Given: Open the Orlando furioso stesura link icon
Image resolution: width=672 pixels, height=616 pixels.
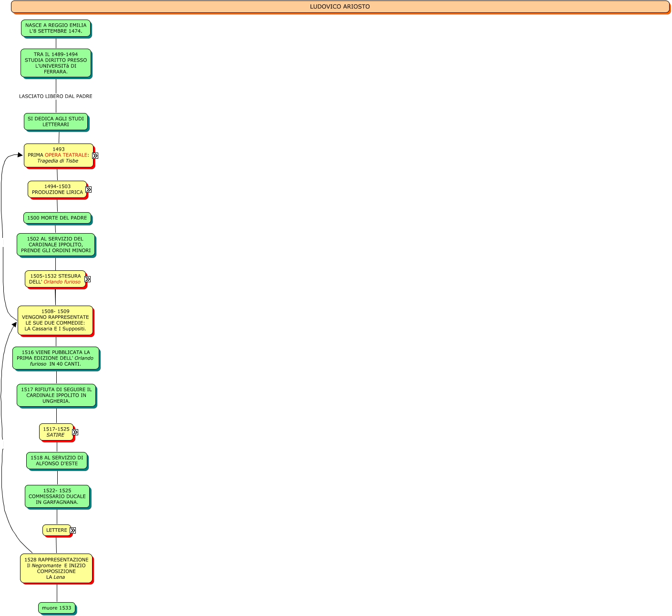Looking at the screenshot, I should 87,279.
